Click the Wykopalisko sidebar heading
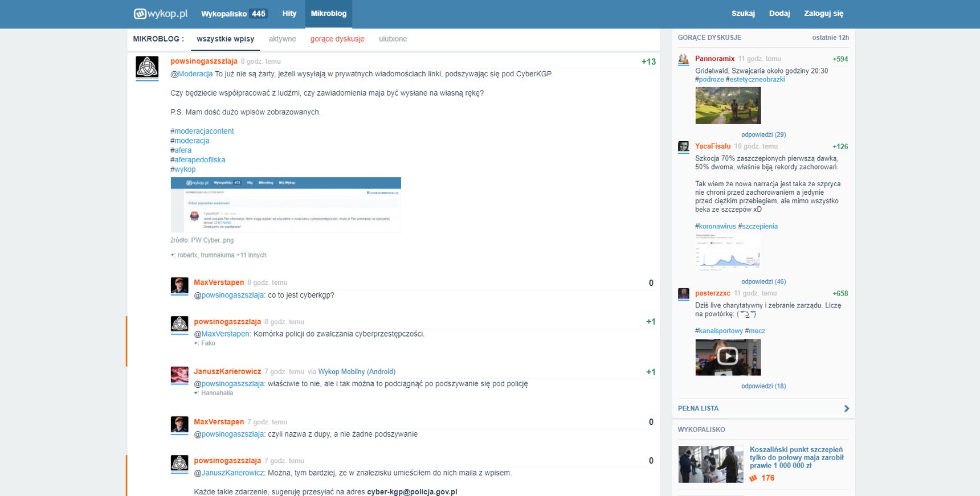This screenshot has width=980, height=496. 701,429
